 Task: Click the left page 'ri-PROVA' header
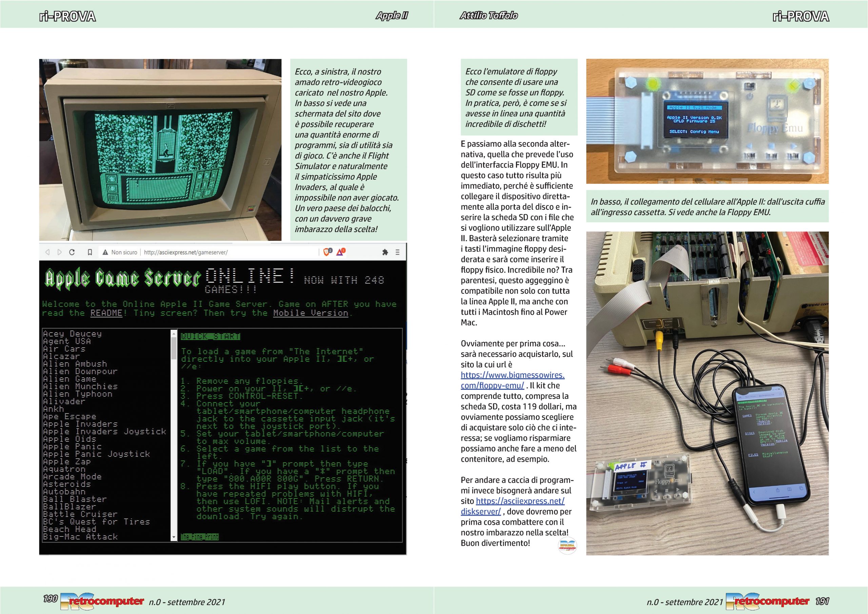coord(67,16)
